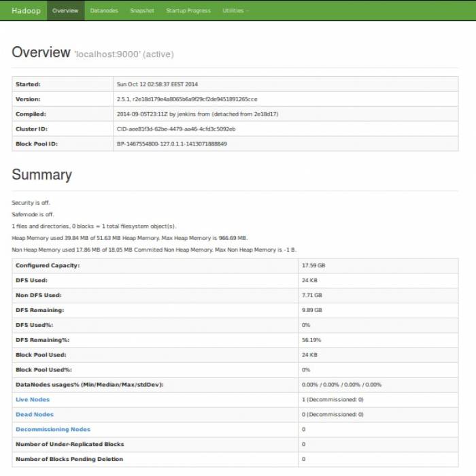Select the Overview tab
This screenshot has height=476, width=476.
click(x=65, y=11)
